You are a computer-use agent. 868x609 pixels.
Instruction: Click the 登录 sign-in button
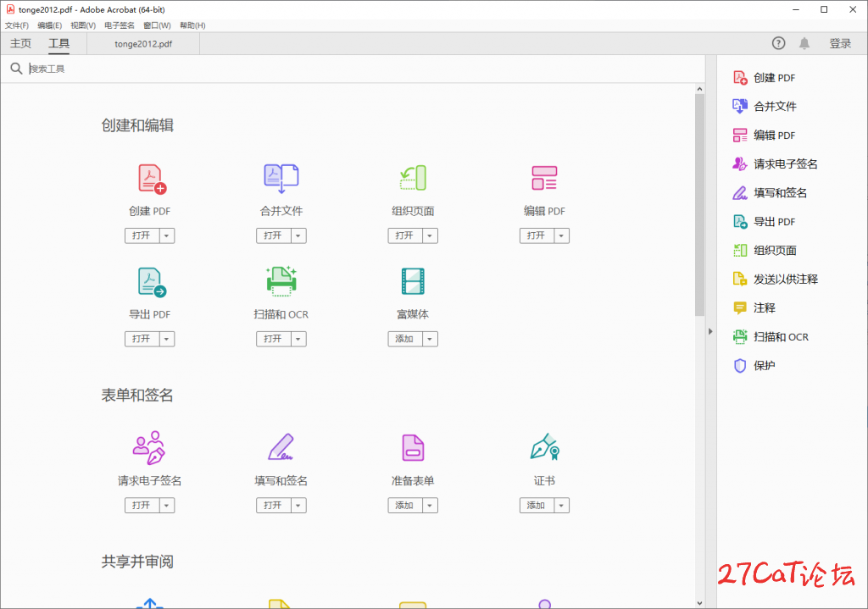840,43
